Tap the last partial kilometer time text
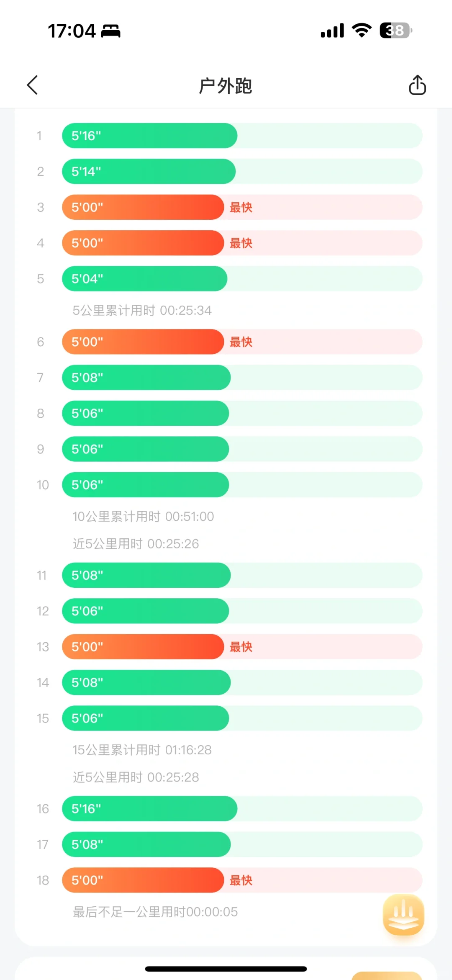Viewport: 452px width, 980px height. click(155, 912)
